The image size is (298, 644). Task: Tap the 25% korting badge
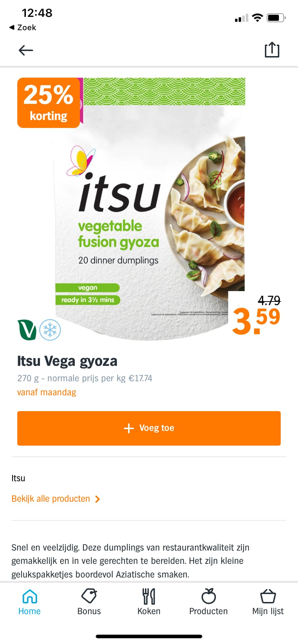pos(49,103)
